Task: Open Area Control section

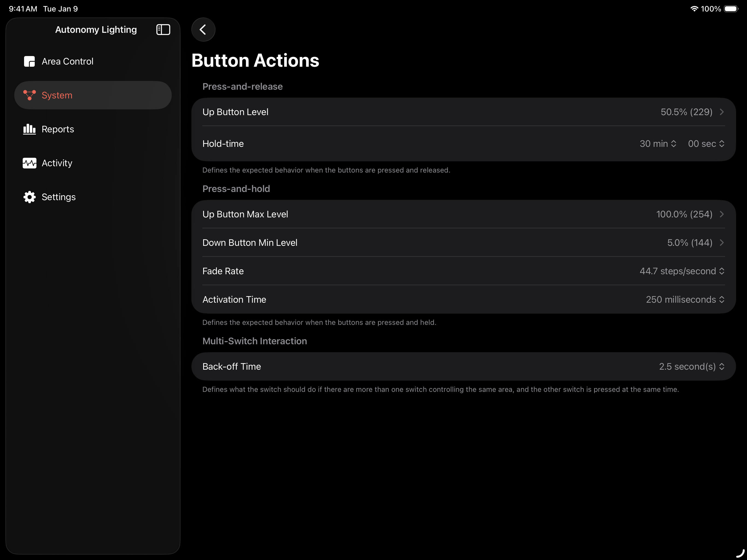Action: pos(93,62)
